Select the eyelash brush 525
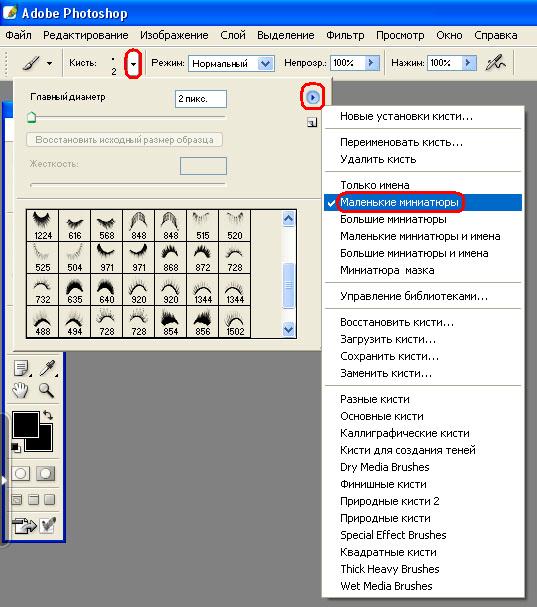Viewport: 537px width, 607px height. pos(43,258)
